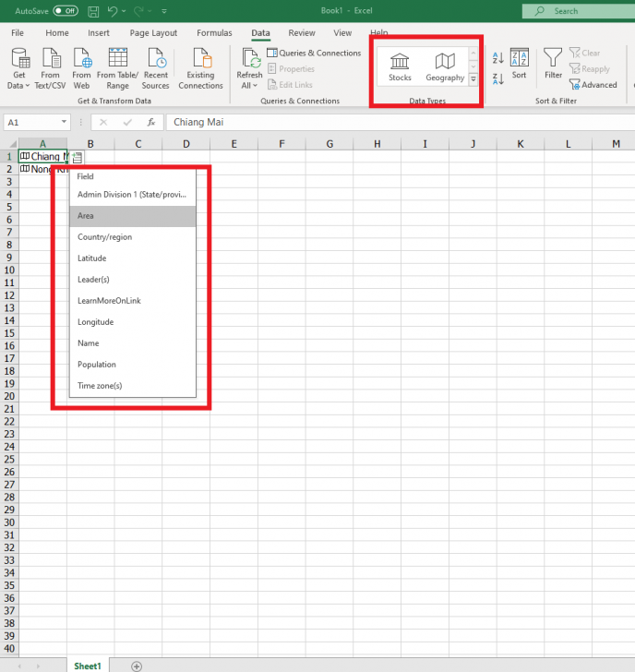
Task: Reapply the filter
Action: pos(590,69)
